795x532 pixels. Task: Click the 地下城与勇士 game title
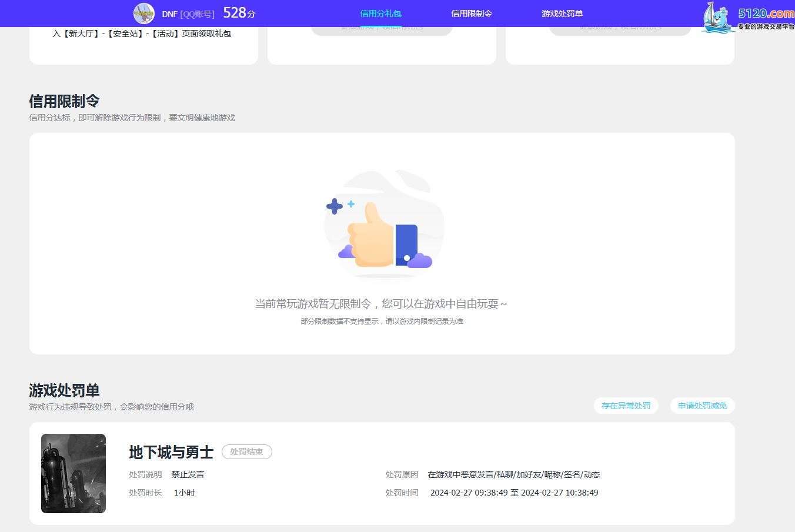(171, 452)
